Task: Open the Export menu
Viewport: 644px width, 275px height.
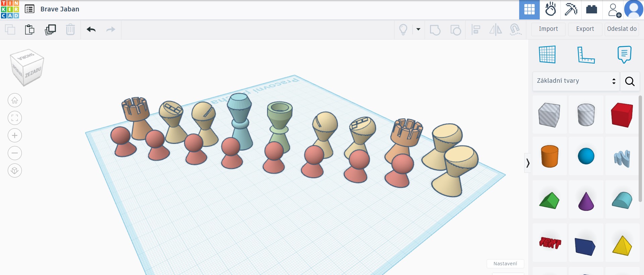Action: pos(585,29)
